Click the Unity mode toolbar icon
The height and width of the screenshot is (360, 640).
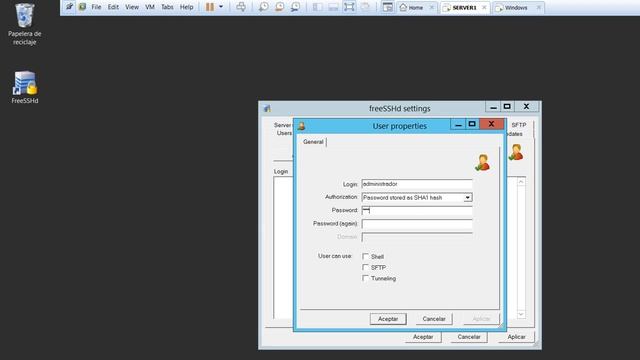click(x=365, y=7)
